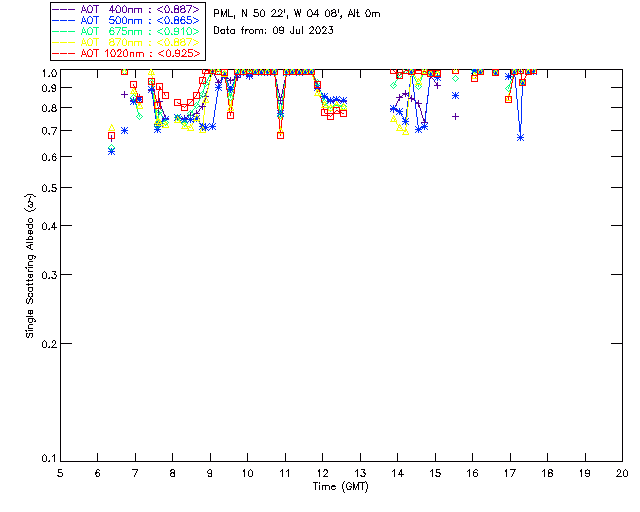
Task: Click the x-axis tick label 19
Action: [x=585, y=473]
